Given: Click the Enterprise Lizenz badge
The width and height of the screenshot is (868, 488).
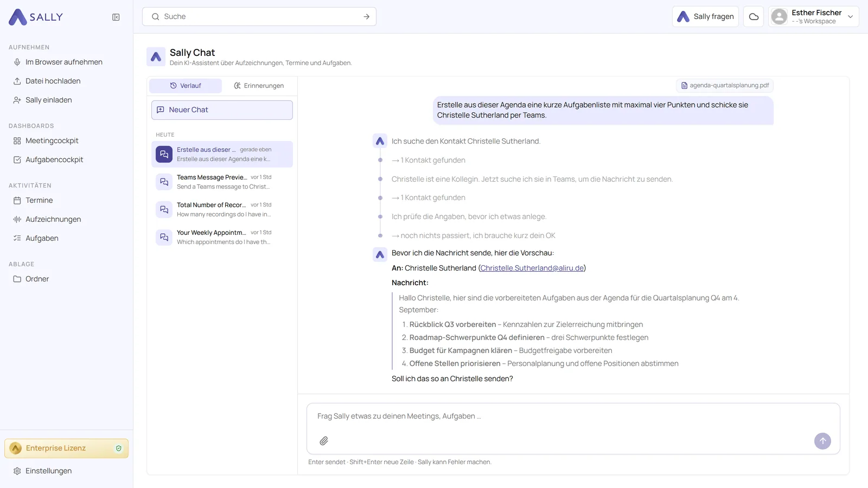Looking at the screenshot, I should click(66, 448).
